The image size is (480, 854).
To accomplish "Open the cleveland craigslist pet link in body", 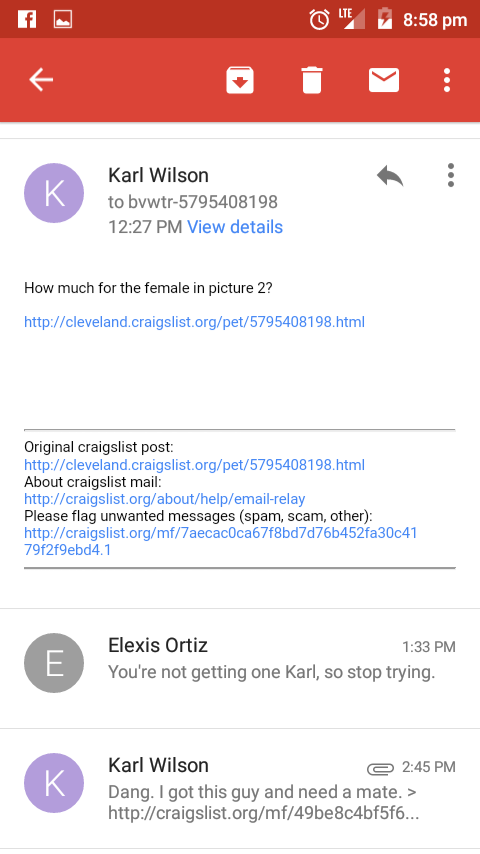I will point(195,322).
